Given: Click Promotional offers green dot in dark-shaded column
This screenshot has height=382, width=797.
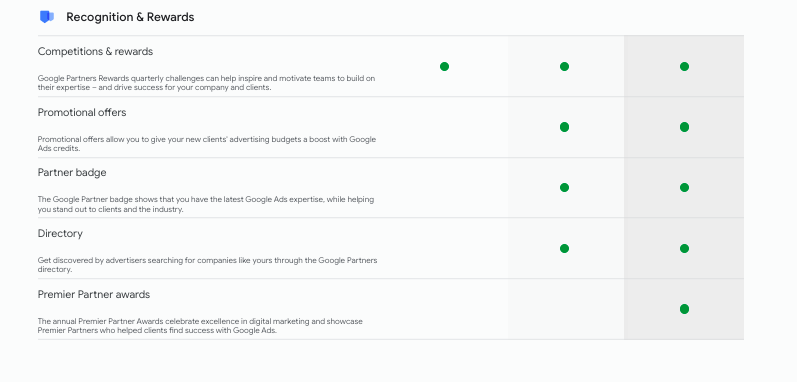Looking at the screenshot, I should [x=684, y=127].
